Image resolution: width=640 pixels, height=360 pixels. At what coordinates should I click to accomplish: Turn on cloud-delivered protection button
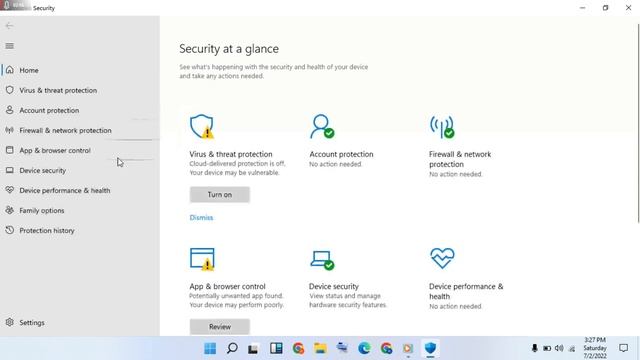(x=220, y=195)
